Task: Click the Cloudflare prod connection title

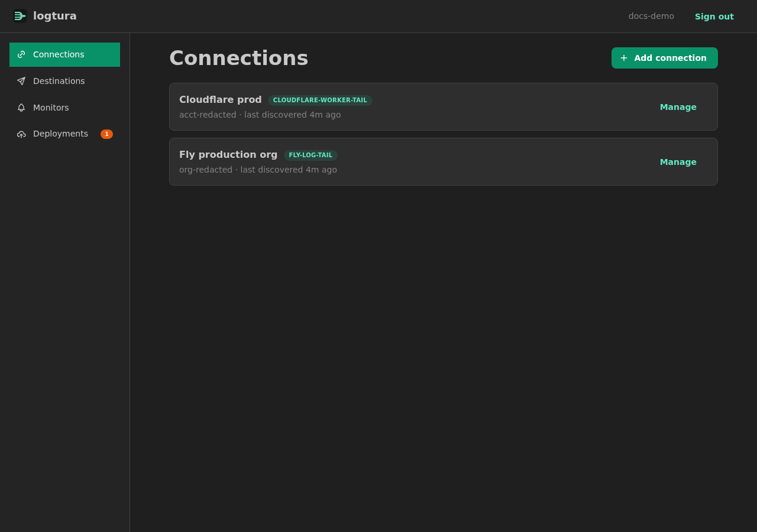Action: 221,100
